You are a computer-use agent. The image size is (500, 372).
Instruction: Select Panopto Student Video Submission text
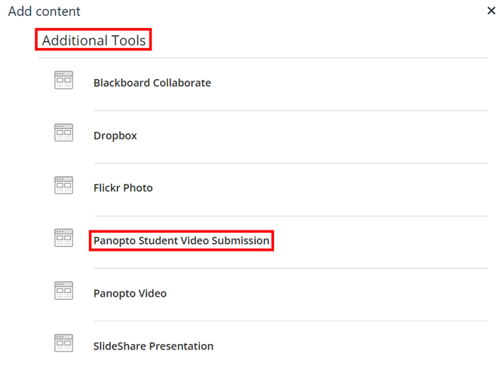(181, 241)
